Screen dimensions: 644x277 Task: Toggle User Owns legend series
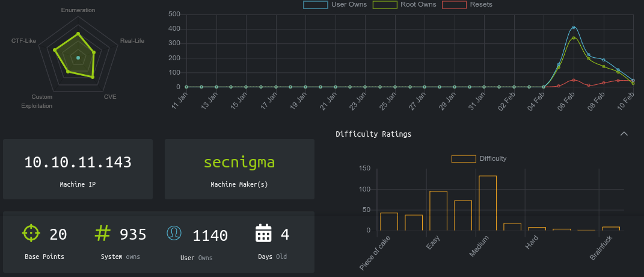pyautogui.click(x=335, y=5)
